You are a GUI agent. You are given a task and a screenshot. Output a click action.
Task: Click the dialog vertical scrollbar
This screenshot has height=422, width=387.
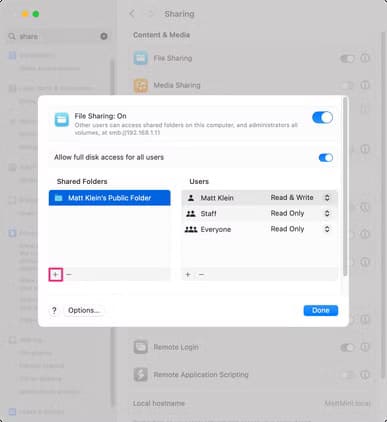345,187
